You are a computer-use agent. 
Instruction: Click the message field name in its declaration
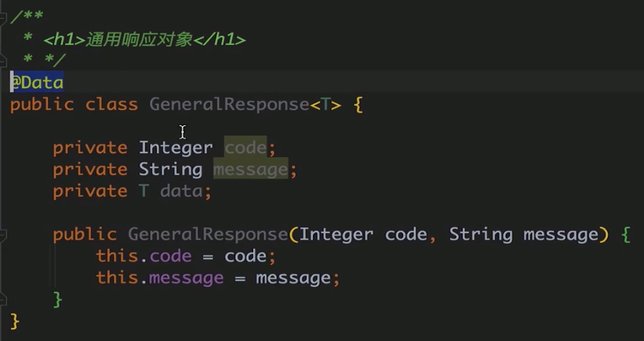pyautogui.click(x=250, y=169)
